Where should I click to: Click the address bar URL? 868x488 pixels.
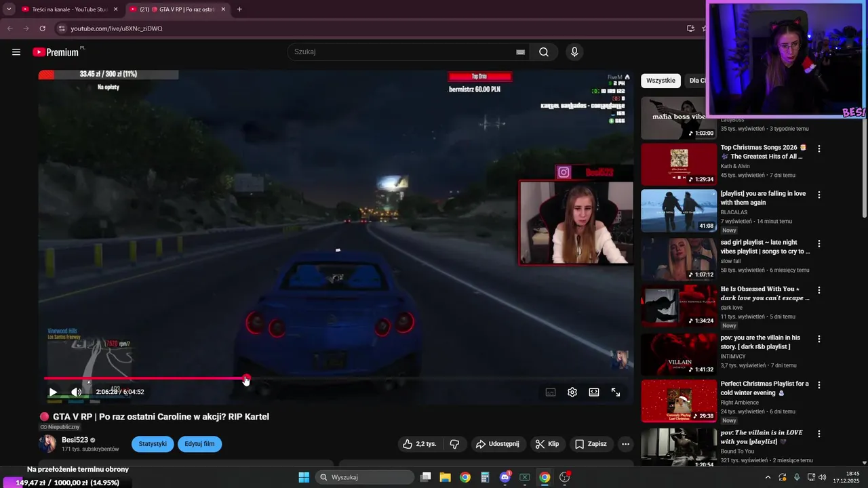coord(117,28)
